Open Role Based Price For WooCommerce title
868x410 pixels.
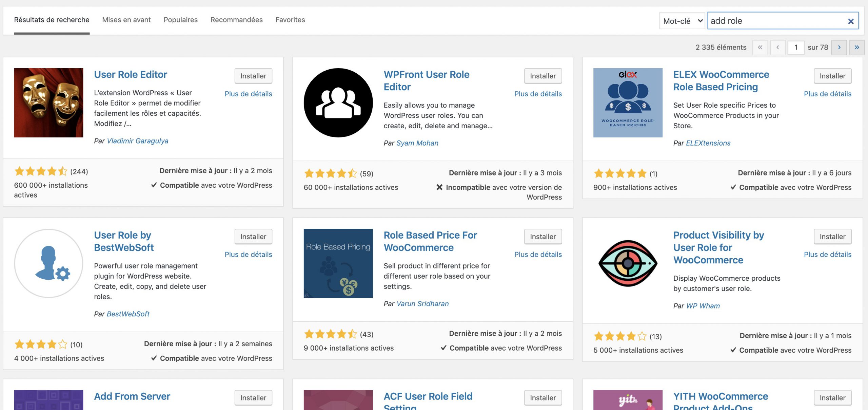coord(430,241)
